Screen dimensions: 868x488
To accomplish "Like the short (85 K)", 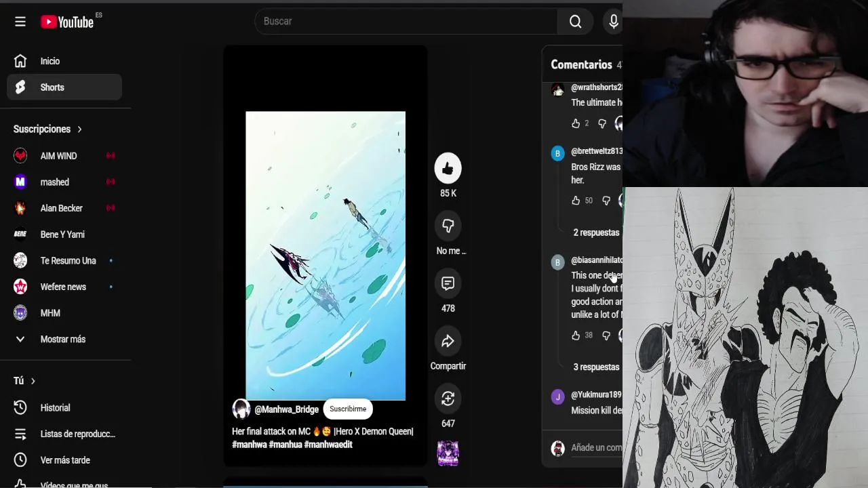I will [x=448, y=169].
